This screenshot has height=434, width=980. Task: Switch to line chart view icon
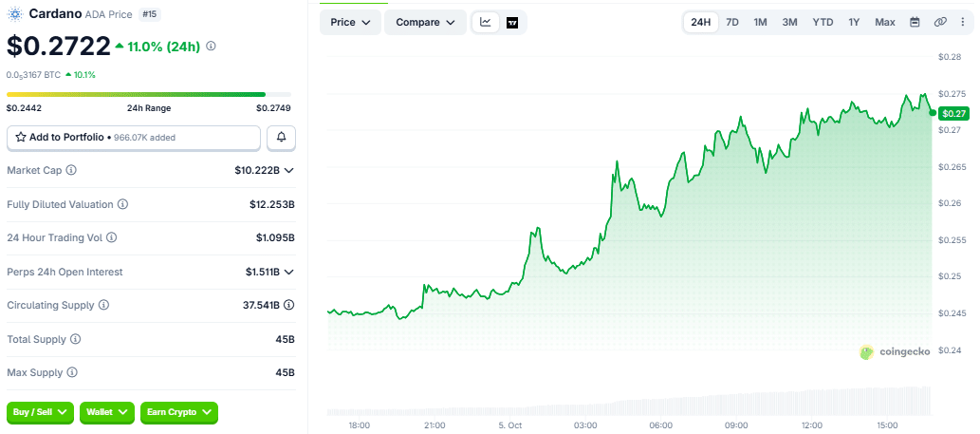(x=486, y=22)
